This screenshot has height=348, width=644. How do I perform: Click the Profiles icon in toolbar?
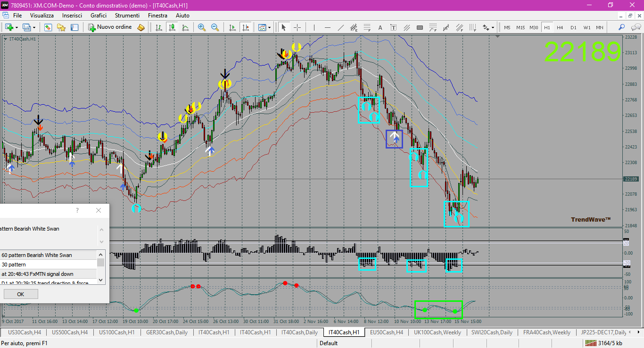tap(26, 27)
